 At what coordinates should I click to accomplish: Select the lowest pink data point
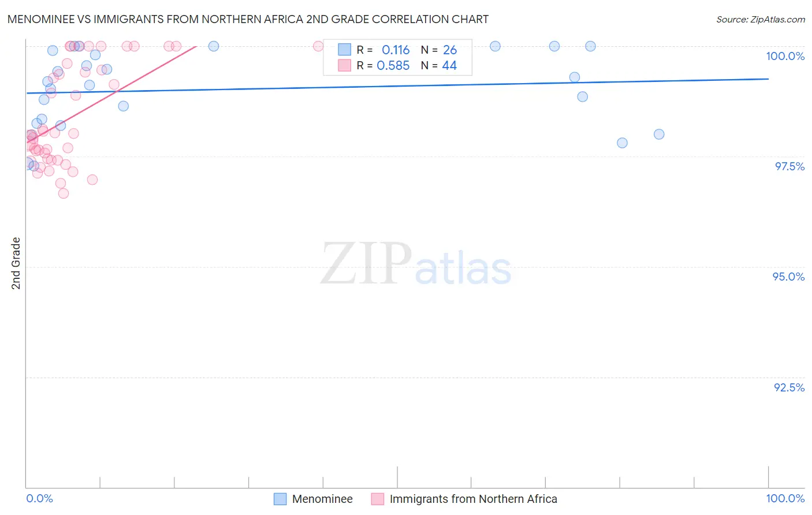[x=64, y=193]
